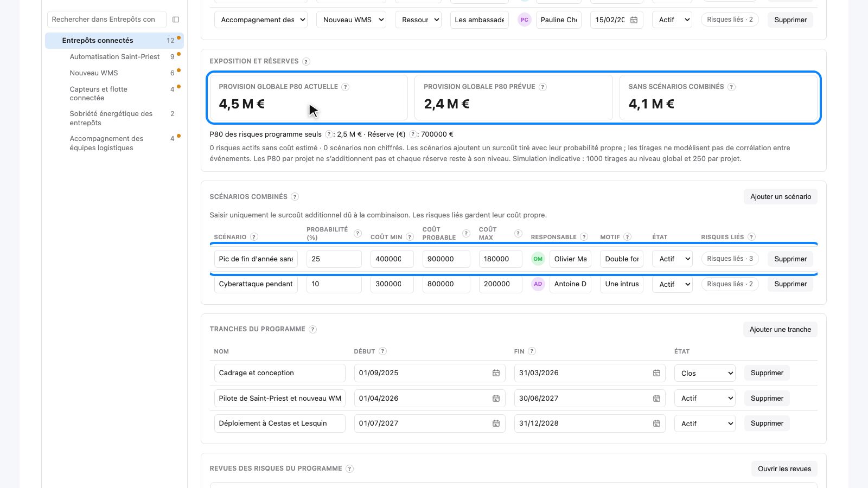Image resolution: width=868 pixels, height=488 pixels.
Task: Click the Début column help icon
Action: 382,351
